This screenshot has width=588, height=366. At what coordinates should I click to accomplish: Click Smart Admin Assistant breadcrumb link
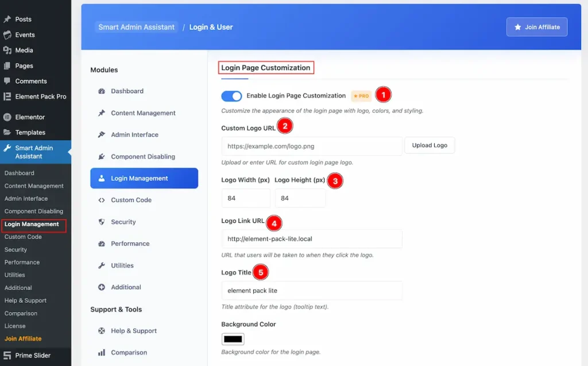click(x=136, y=27)
